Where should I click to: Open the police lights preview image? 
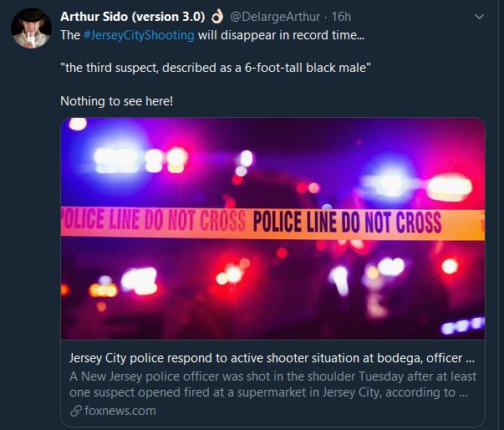tap(272, 228)
